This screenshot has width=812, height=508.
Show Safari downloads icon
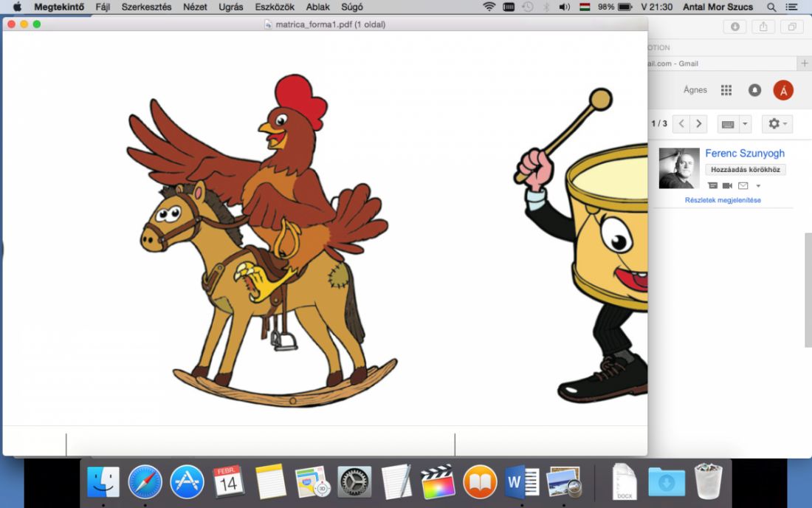click(x=735, y=27)
